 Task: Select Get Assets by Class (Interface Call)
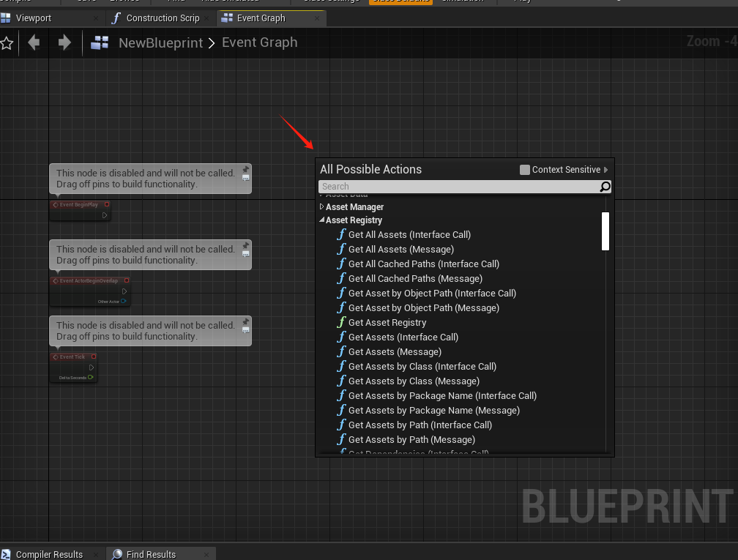click(x=422, y=366)
